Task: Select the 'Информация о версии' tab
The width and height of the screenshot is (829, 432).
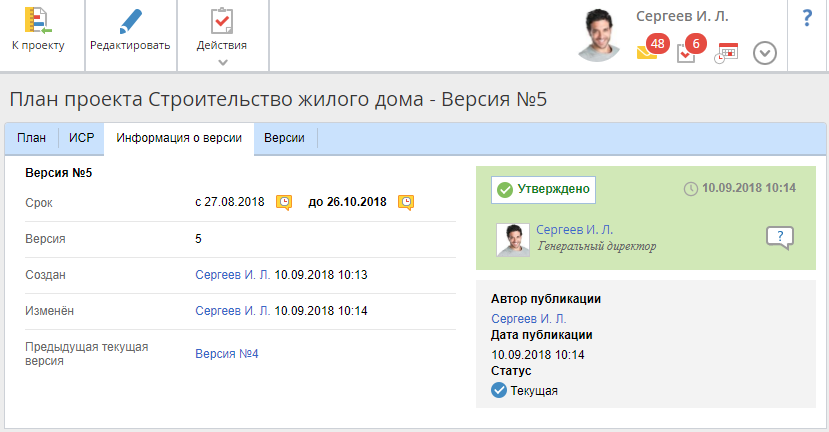Action: click(178, 138)
